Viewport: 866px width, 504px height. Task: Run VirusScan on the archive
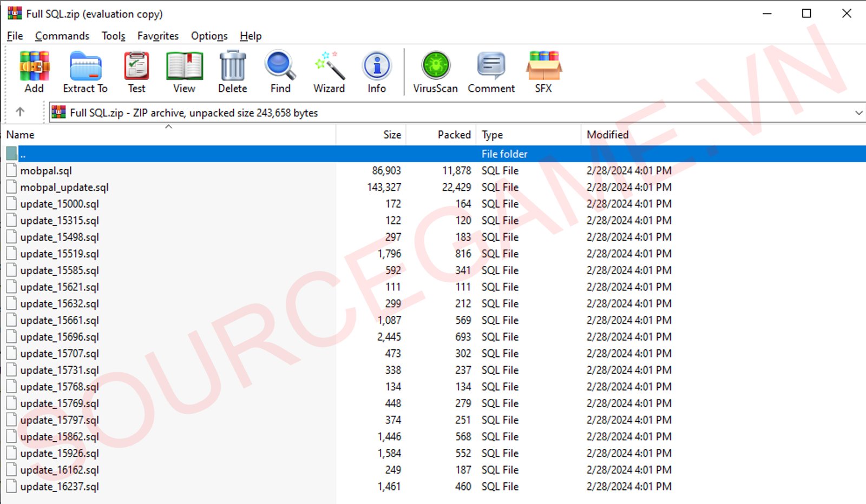(x=435, y=72)
